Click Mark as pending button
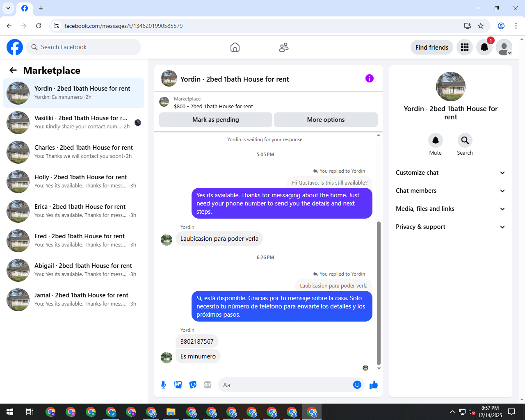Image resolution: width=525 pixels, height=420 pixels. click(x=216, y=120)
